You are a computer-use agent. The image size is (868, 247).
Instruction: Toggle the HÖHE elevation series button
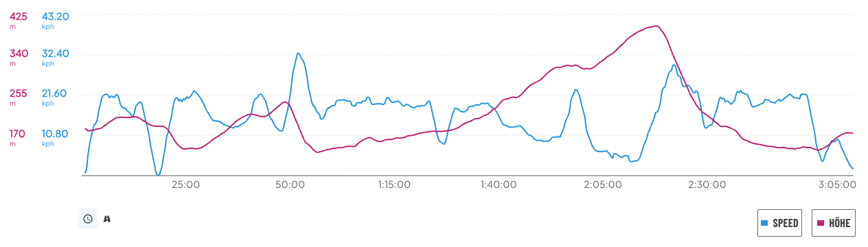point(834,223)
